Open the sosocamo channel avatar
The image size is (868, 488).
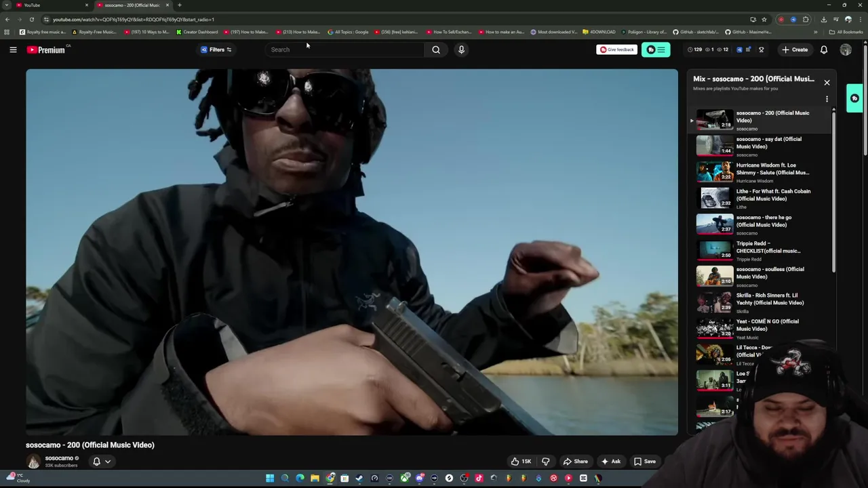point(33,462)
